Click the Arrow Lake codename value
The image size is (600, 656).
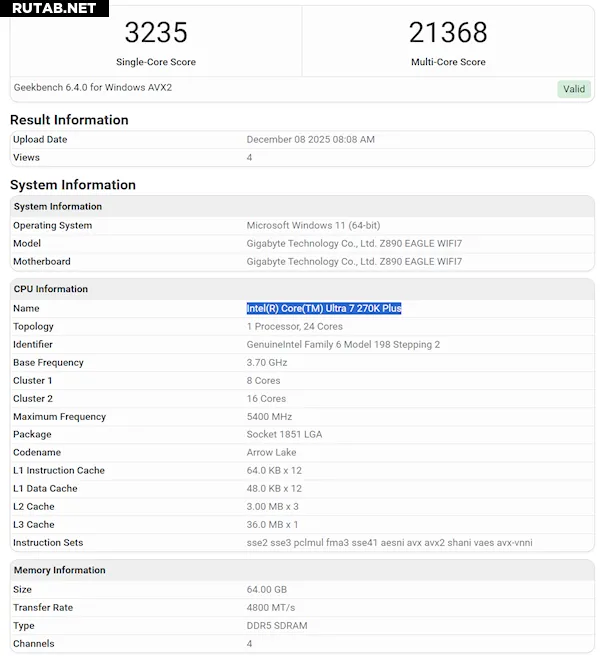pos(271,453)
